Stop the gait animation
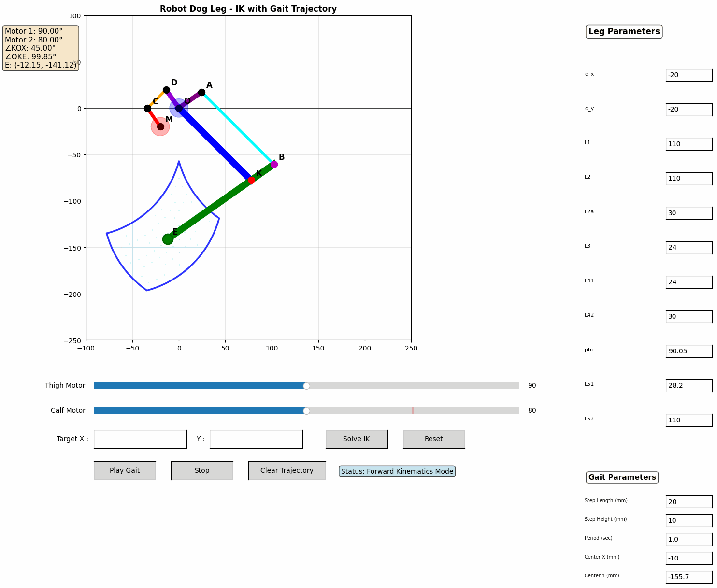The width and height of the screenshot is (717, 588). [201, 470]
